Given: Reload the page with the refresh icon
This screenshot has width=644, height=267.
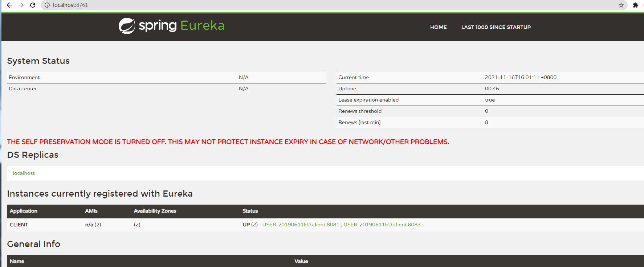Looking at the screenshot, I should pos(33,5).
